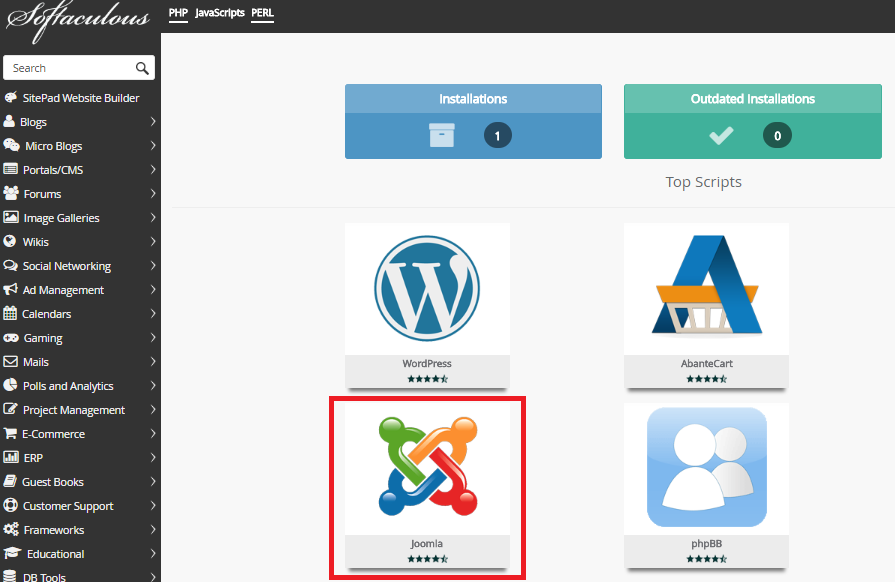Expand the Ad Management chevron

click(153, 289)
